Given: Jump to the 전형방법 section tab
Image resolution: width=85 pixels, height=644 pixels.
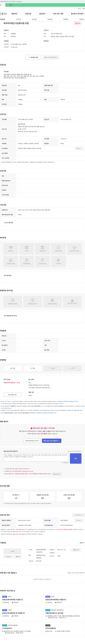Looking at the screenshot, I should [x=66, y=19].
